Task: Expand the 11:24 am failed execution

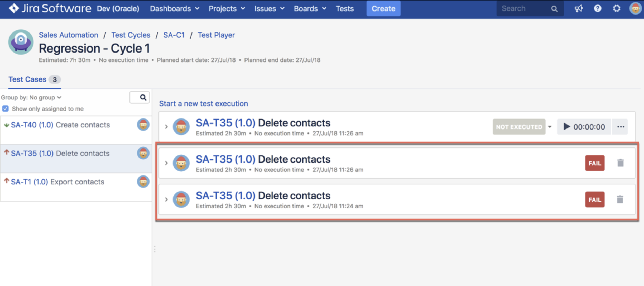Action: coord(166,199)
